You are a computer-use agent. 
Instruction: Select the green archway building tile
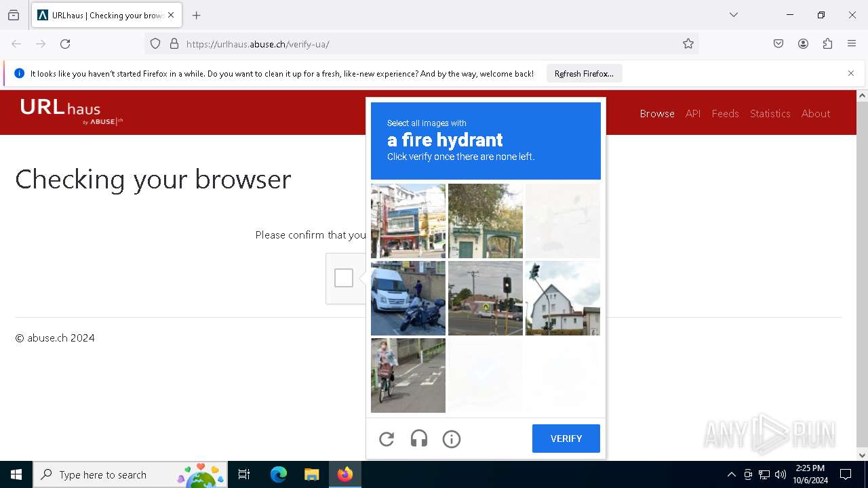[486, 221]
